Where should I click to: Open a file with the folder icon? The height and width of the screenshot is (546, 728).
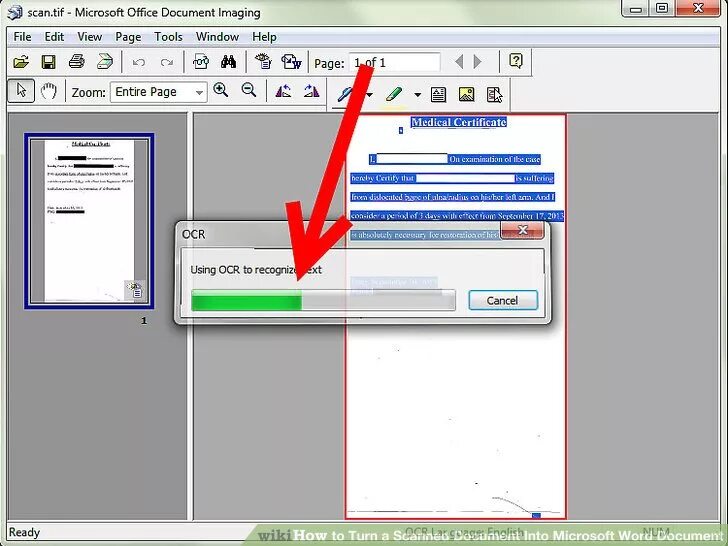point(21,62)
